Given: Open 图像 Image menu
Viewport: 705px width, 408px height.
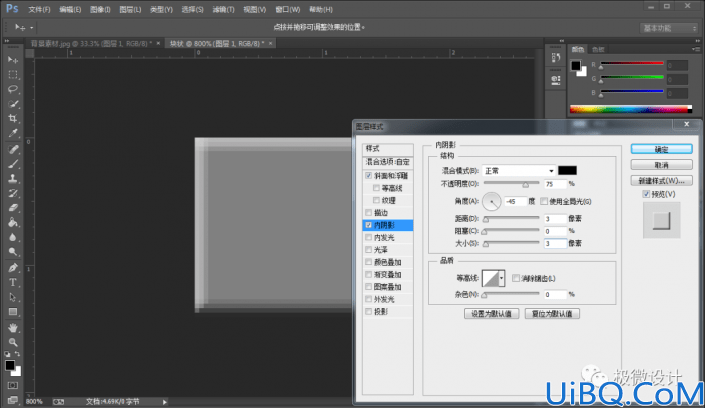Looking at the screenshot, I should (100, 9).
